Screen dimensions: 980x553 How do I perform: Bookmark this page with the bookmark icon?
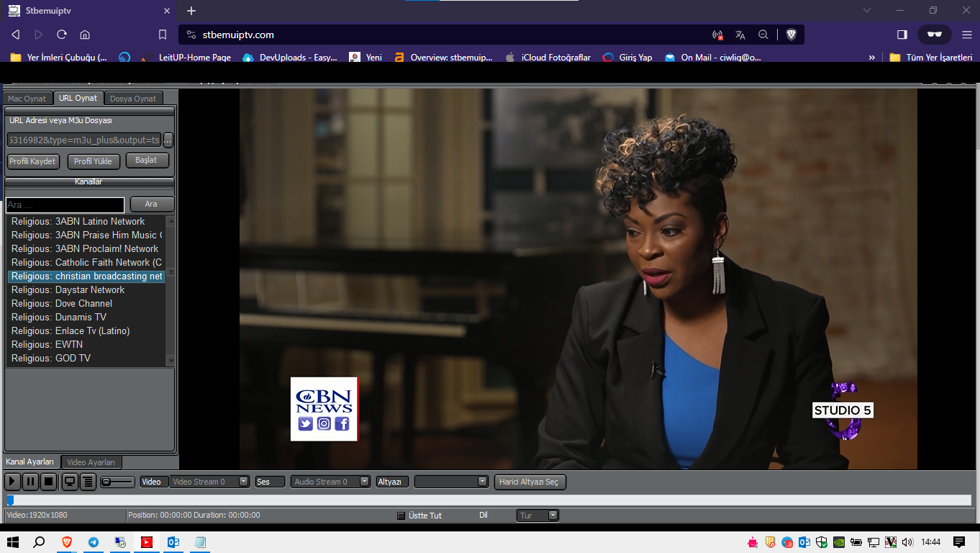pyautogui.click(x=163, y=35)
